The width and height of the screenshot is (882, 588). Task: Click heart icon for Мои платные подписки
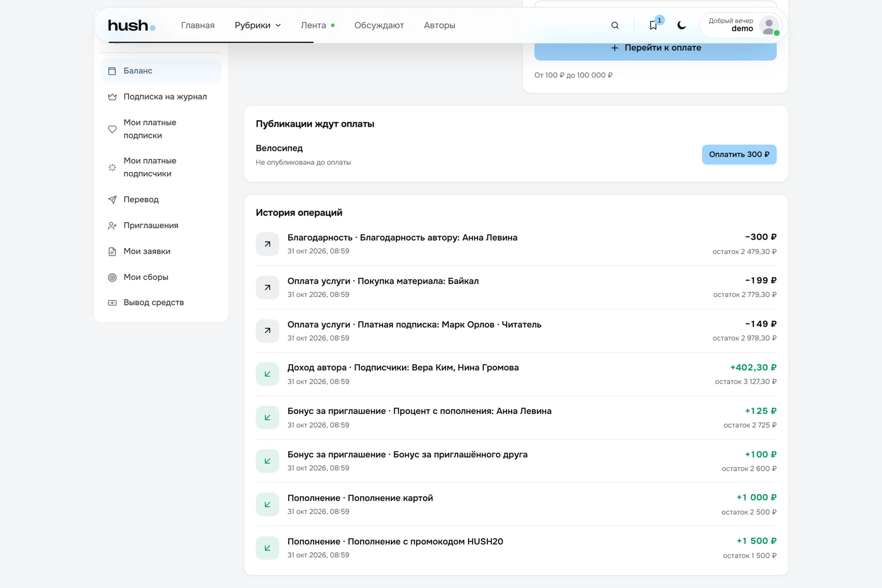pyautogui.click(x=112, y=129)
